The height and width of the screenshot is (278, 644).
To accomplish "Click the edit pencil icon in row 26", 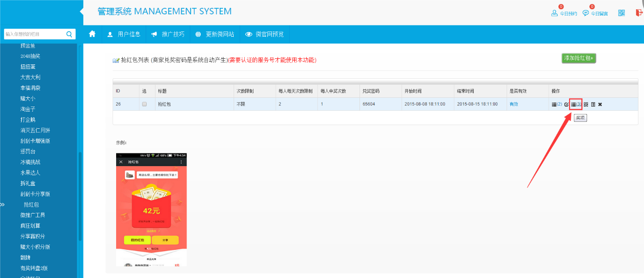I will [x=566, y=104].
